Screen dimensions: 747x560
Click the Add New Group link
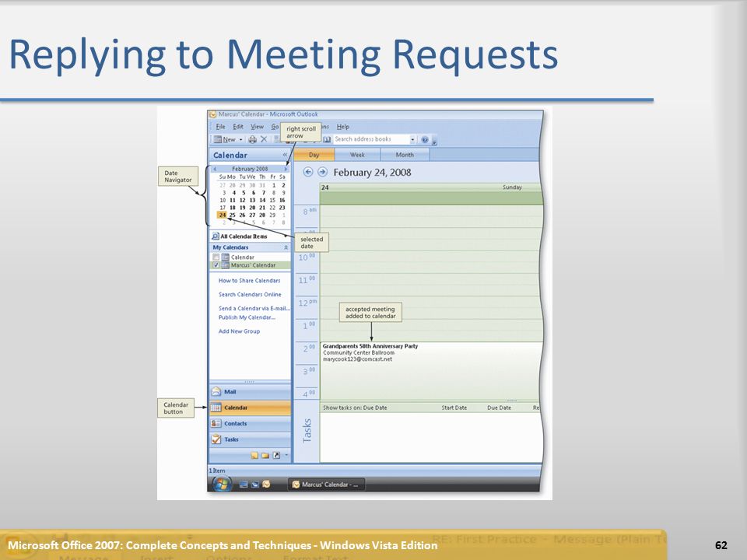pos(239,331)
